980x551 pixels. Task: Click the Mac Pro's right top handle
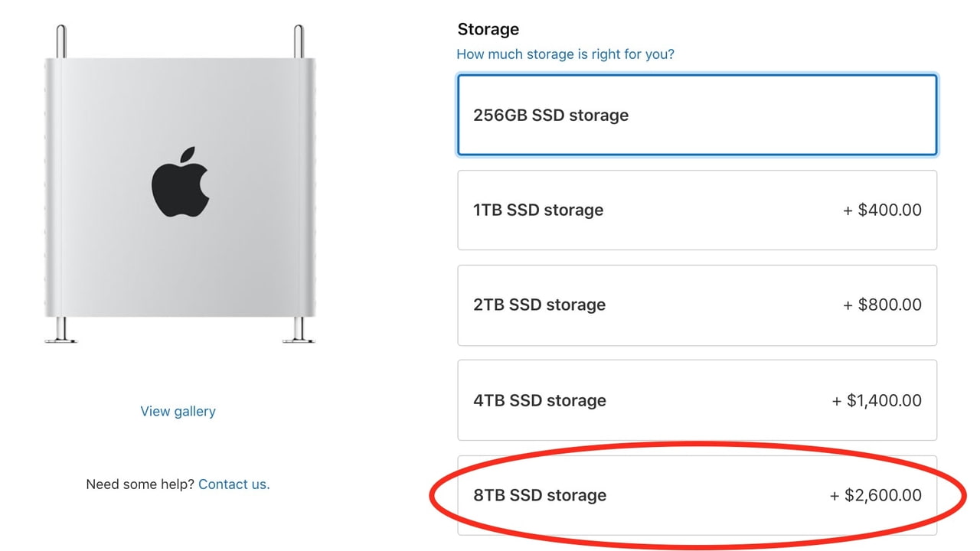coord(299,42)
